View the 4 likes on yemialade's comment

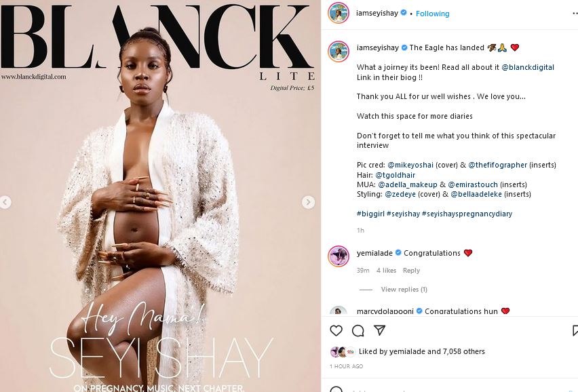coord(386,271)
